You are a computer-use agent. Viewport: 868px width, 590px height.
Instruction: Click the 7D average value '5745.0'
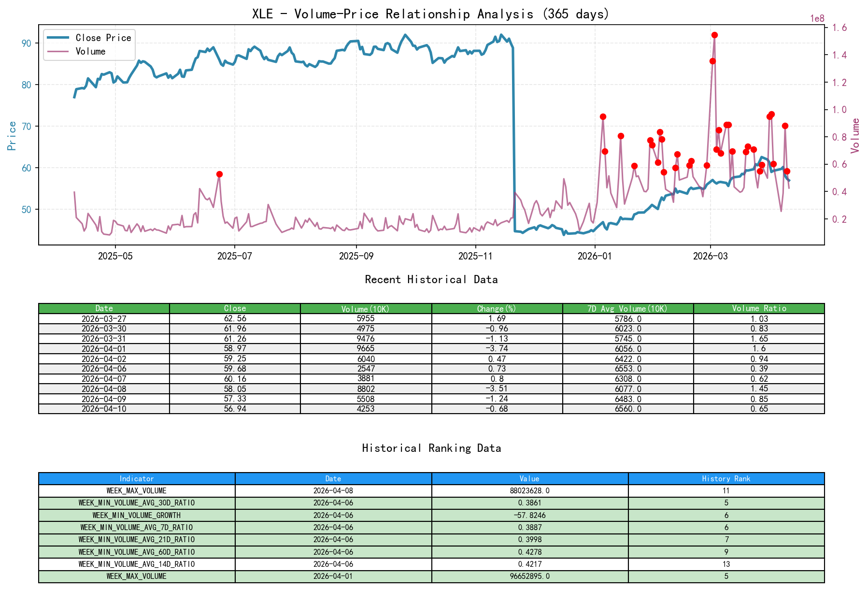[627, 339]
